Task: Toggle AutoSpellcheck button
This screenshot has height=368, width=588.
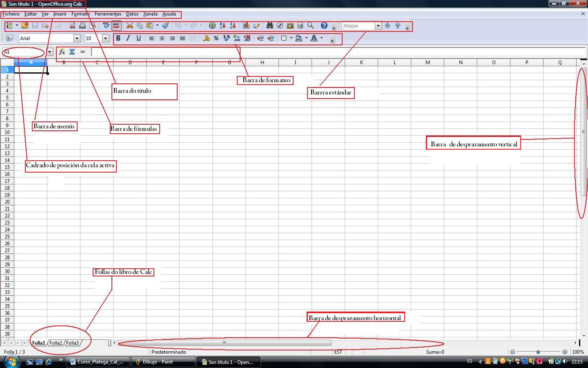Action: [x=116, y=26]
